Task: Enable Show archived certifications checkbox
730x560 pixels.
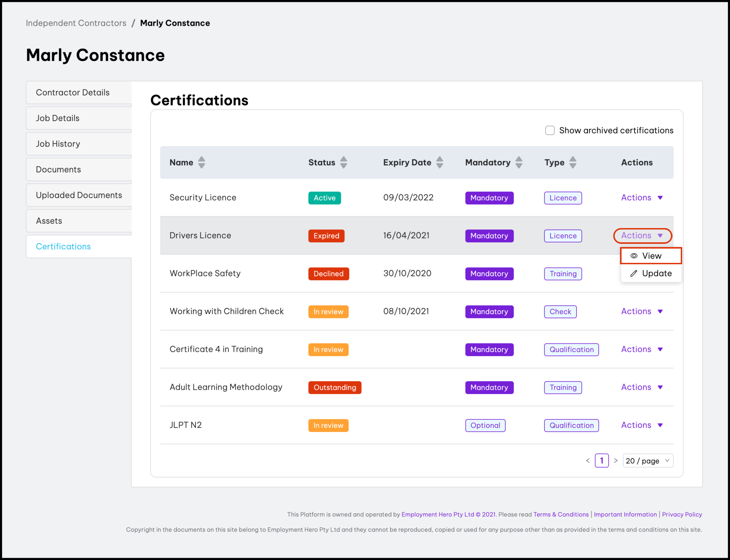Action: point(550,130)
